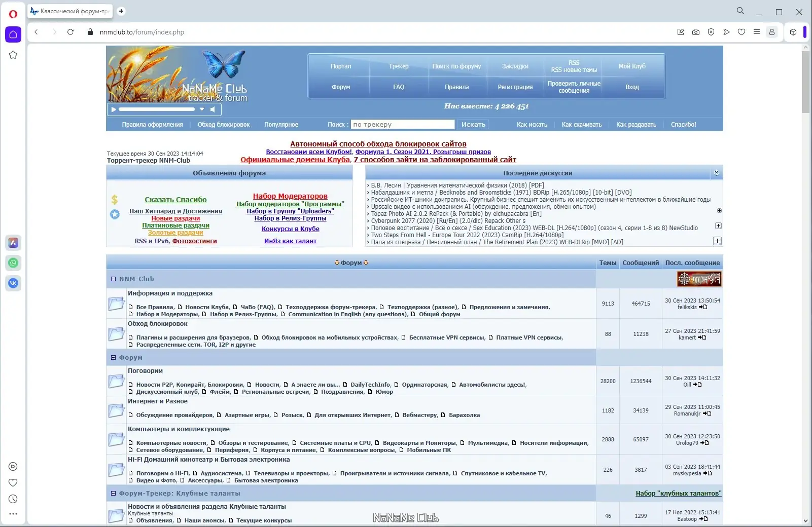
Task: Open Популярное toolbar link
Action: tap(281, 125)
